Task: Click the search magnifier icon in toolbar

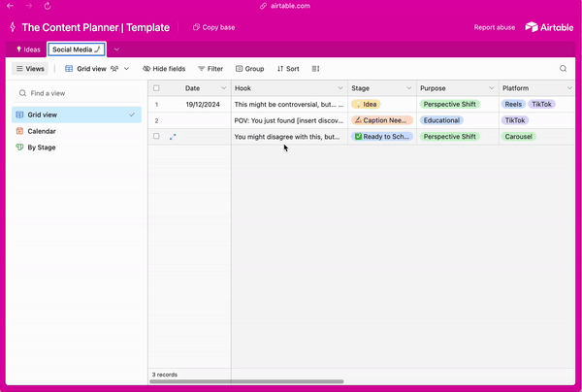Action: (563, 69)
